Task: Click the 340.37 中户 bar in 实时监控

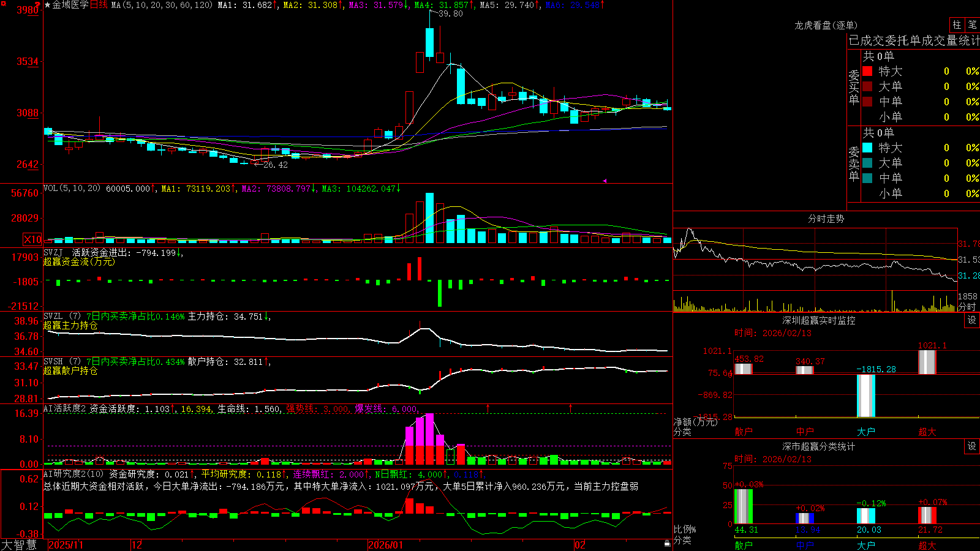Action: point(805,370)
